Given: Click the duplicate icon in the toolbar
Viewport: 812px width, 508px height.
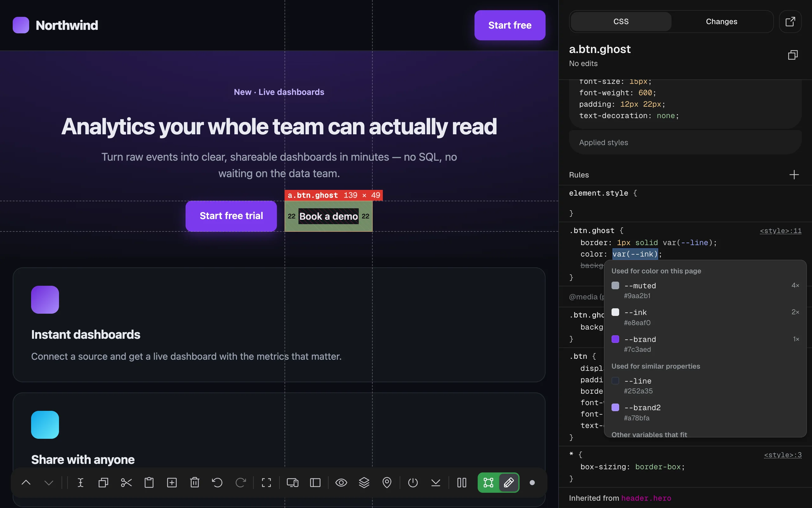Looking at the screenshot, I should click(103, 483).
